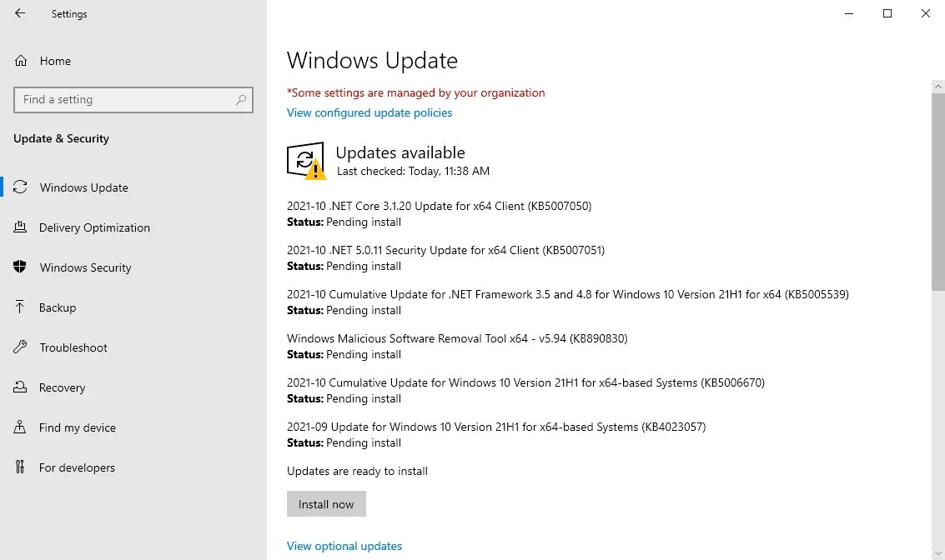Click the Find my device icon
Screen dimensions: 945x560
pyautogui.click(x=20, y=427)
